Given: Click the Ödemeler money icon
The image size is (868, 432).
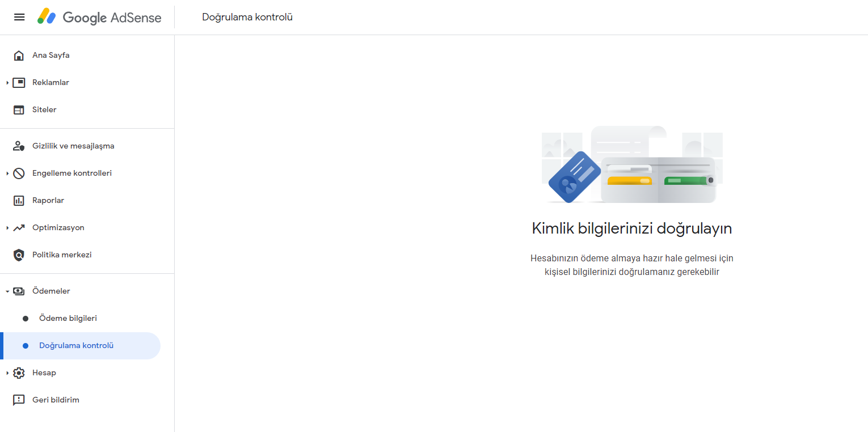Looking at the screenshot, I should [19, 291].
